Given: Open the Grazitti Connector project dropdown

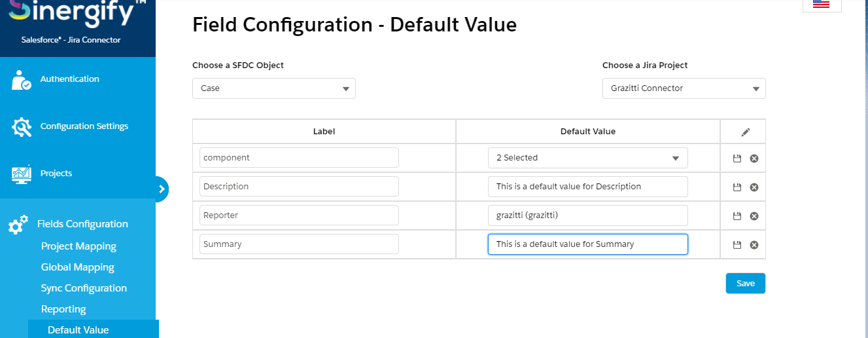Looking at the screenshot, I should (x=684, y=88).
